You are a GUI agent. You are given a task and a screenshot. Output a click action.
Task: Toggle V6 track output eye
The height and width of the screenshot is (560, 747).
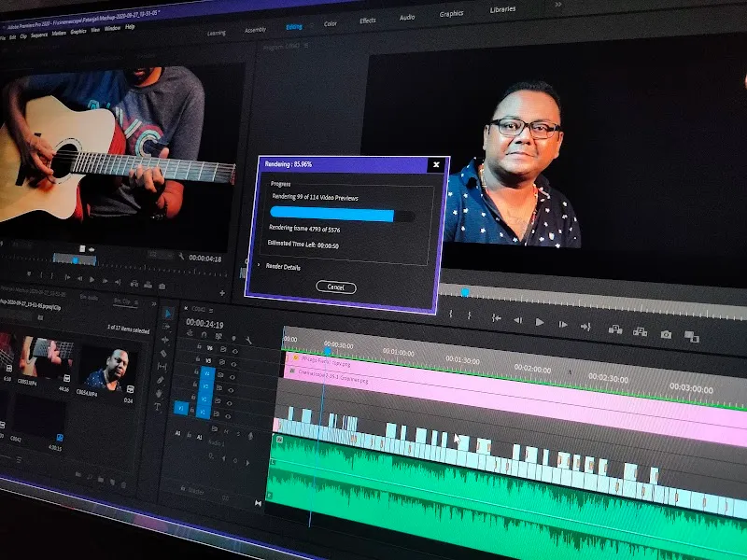click(x=235, y=352)
